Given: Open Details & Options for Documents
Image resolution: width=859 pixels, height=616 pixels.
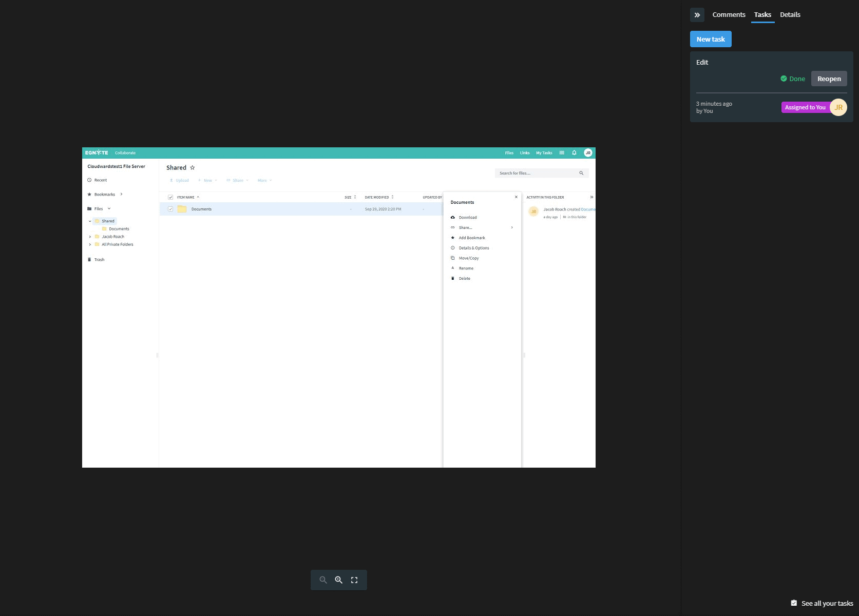Looking at the screenshot, I should pyautogui.click(x=473, y=247).
